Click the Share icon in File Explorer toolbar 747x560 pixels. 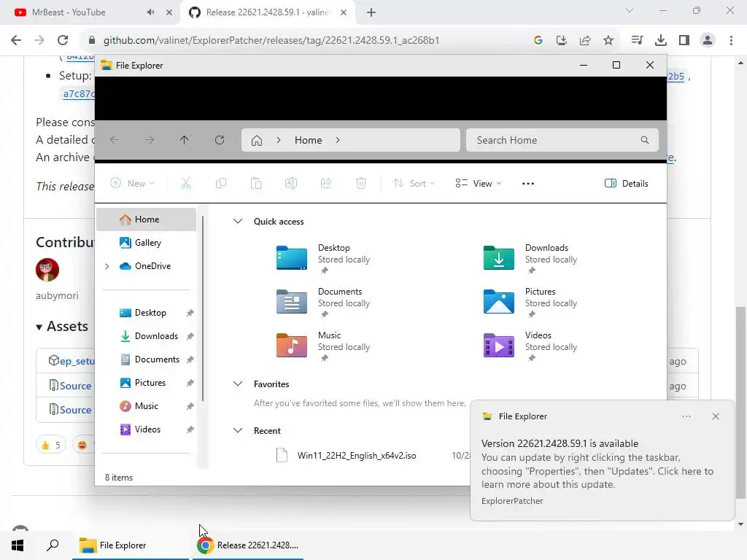(x=326, y=183)
